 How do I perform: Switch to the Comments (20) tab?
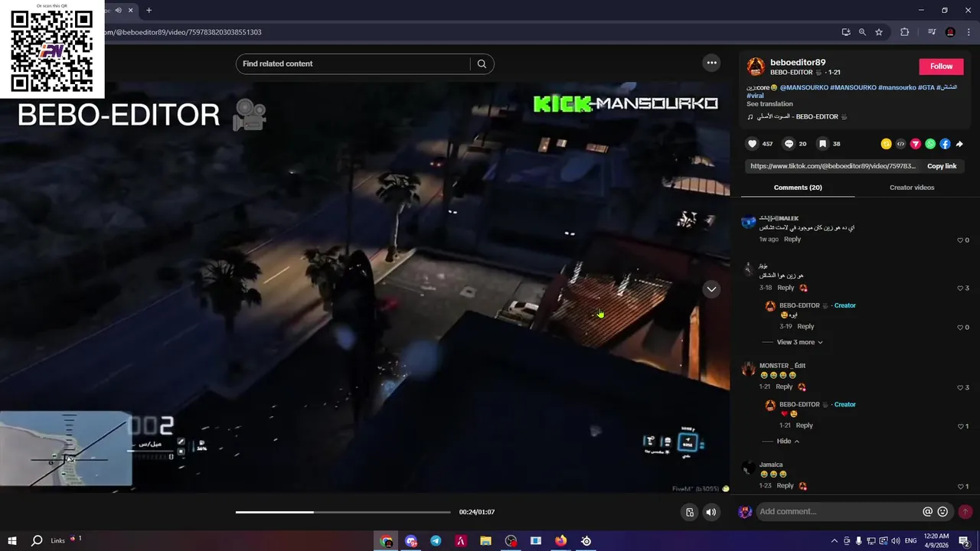click(798, 187)
